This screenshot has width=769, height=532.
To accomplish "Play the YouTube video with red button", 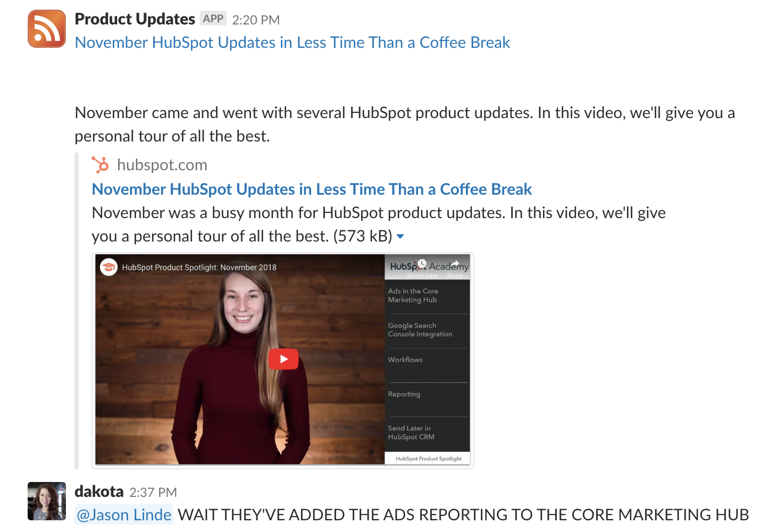I will pos(283,359).
